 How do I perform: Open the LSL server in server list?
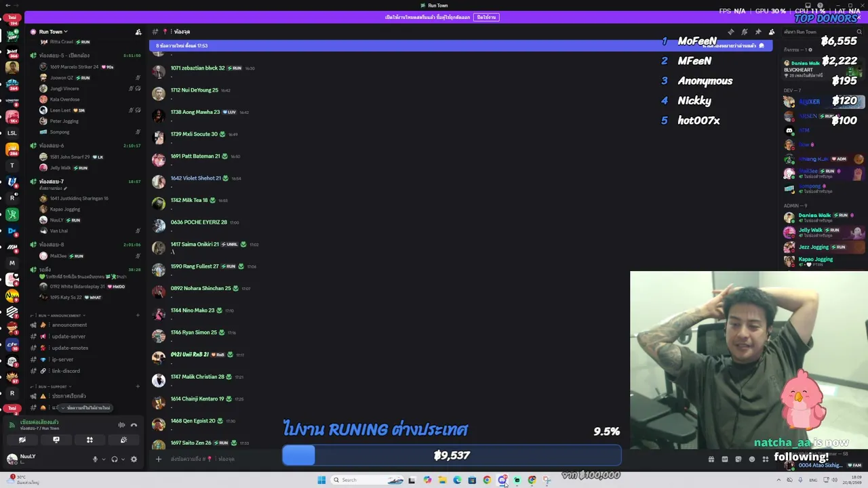12,133
